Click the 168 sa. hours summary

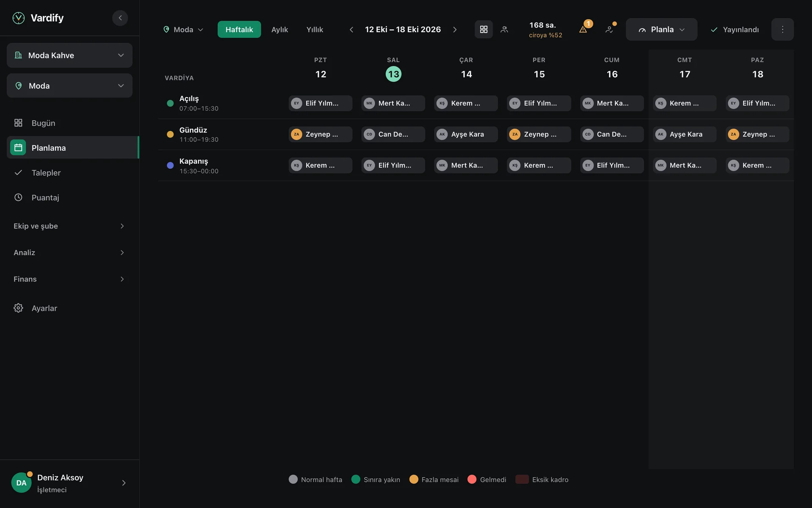point(545,29)
